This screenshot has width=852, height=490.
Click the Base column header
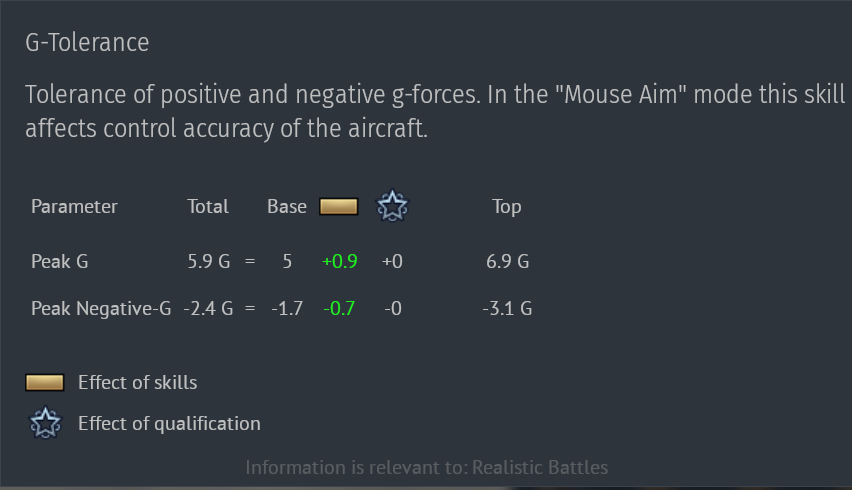point(287,206)
